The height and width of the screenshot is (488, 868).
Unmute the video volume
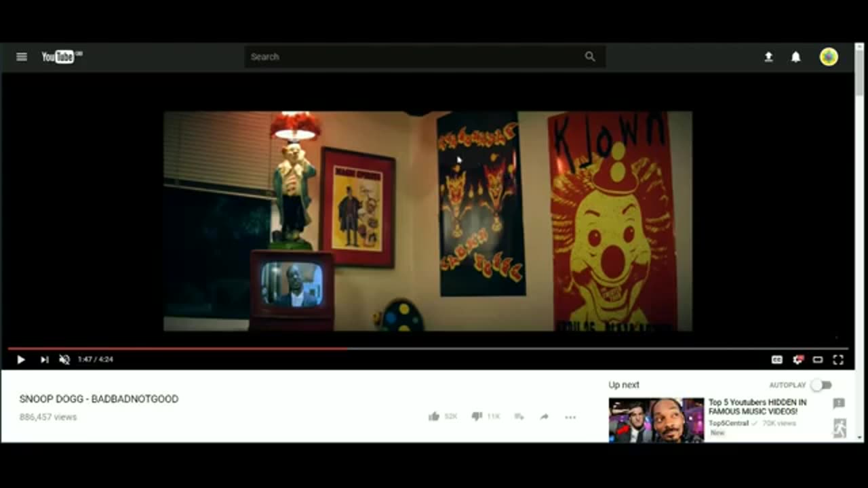click(64, 360)
